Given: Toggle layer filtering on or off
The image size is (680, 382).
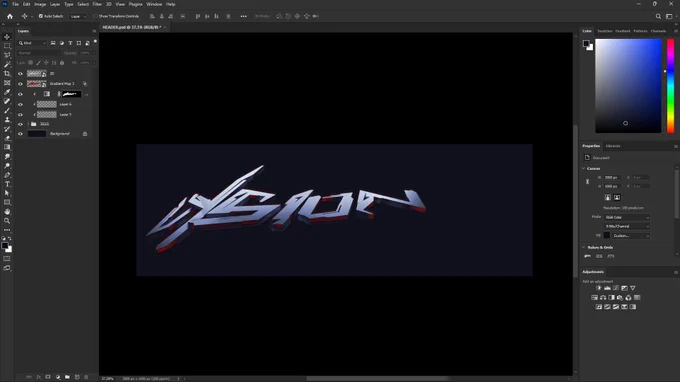Looking at the screenshot, I should (95, 42).
